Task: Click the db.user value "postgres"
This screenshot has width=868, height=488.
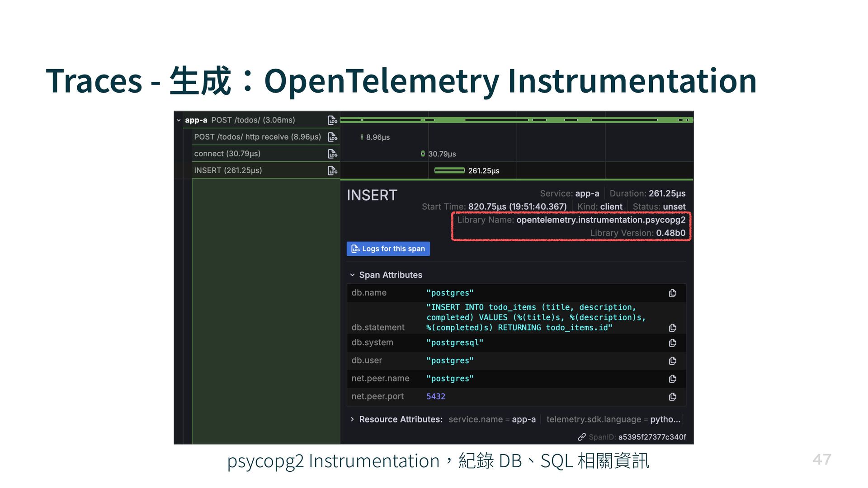Action: [x=450, y=361]
